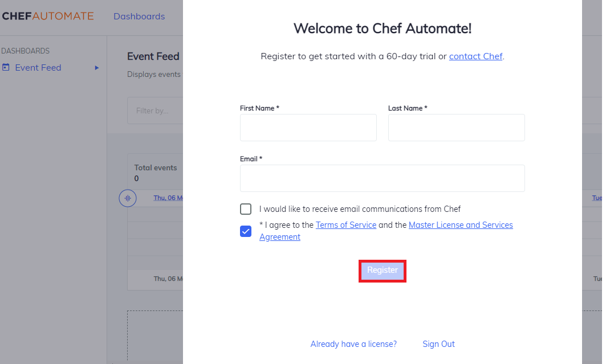Open the contact Chef link
This screenshot has width=606, height=364.
pos(475,56)
